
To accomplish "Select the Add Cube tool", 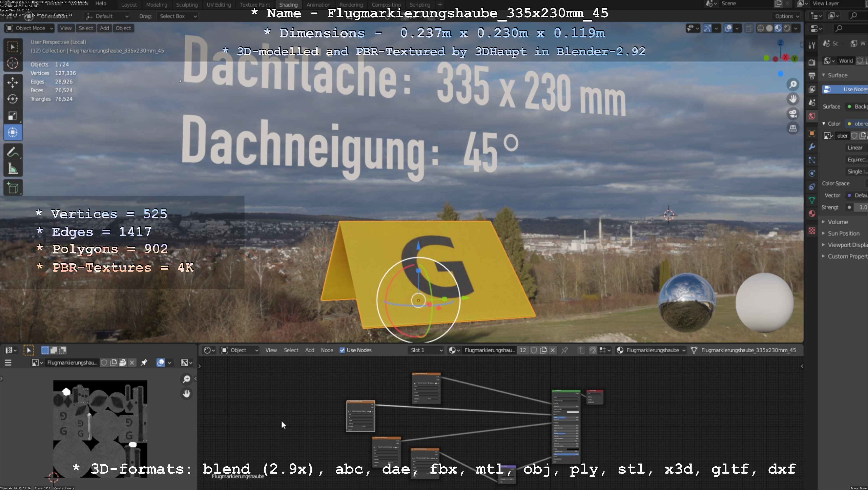I will (13, 188).
